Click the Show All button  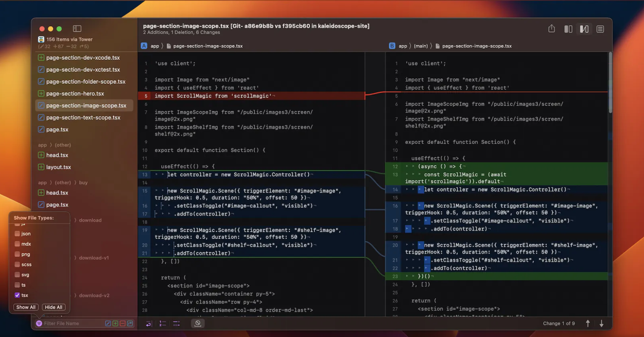[26, 307]
